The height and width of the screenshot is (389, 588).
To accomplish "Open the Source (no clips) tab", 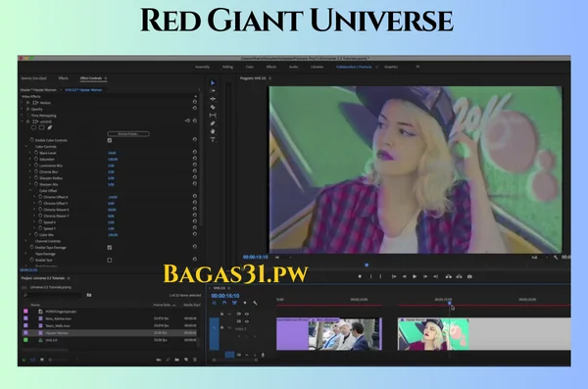I will (34, 78).
